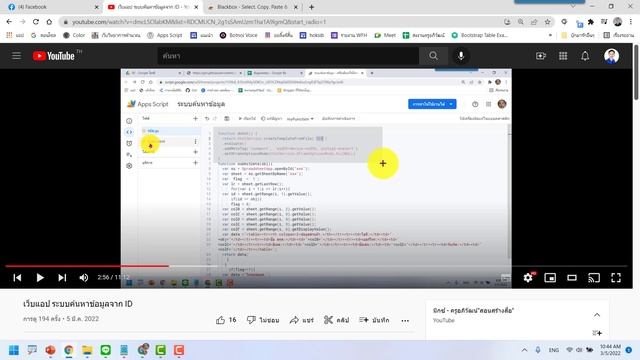Open a new browser tab

[x=311, y=7]
